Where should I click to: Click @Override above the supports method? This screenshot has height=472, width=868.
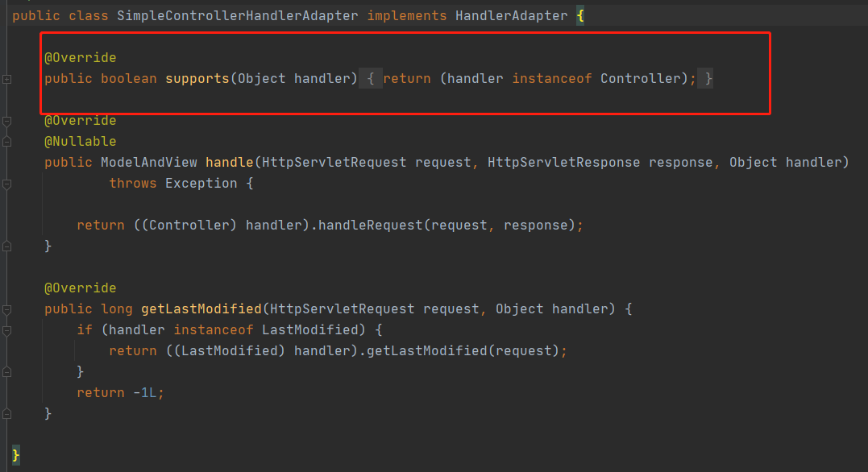tap(81, 57)
